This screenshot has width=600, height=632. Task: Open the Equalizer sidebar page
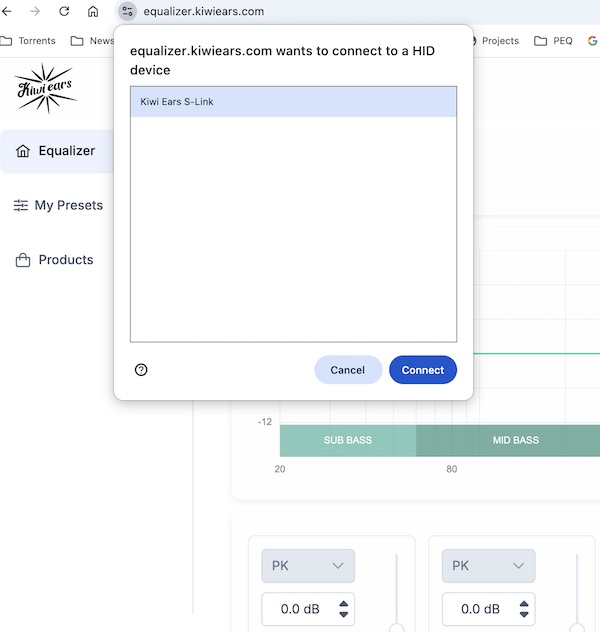click(56, 151)
